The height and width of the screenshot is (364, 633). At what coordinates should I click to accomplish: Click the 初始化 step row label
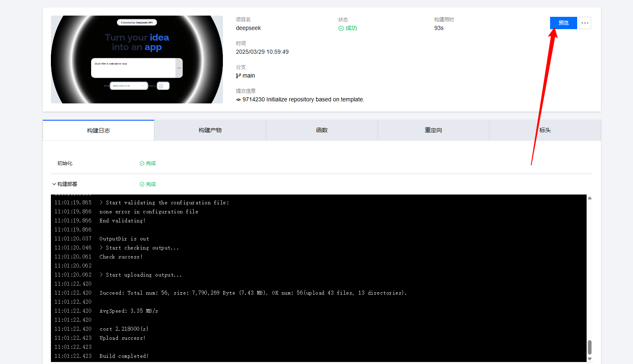(x=65, y=163)
